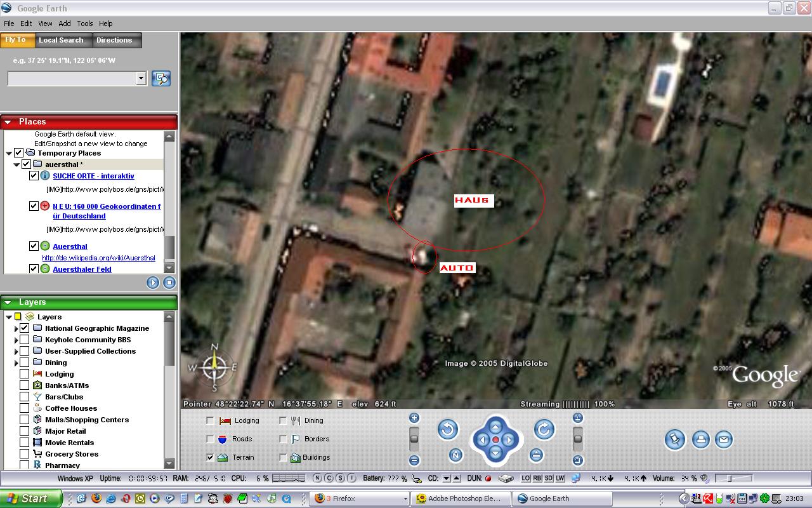Enable the Roads overlay checkbox

(210, 439)
